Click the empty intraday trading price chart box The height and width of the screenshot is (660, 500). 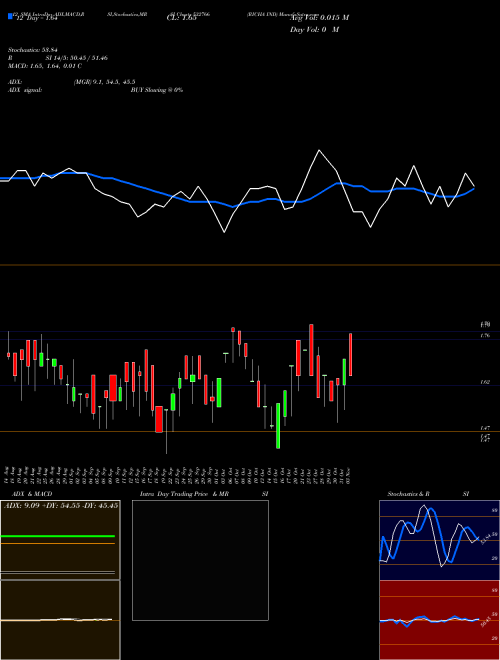[x=200, y=560]
